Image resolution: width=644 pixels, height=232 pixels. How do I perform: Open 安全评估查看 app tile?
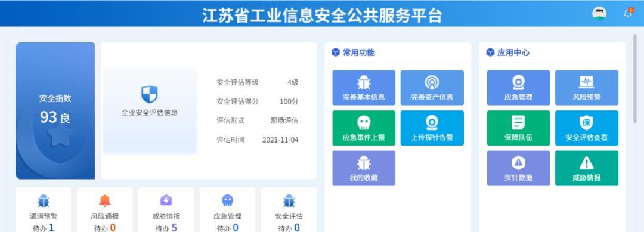point(587,128)
